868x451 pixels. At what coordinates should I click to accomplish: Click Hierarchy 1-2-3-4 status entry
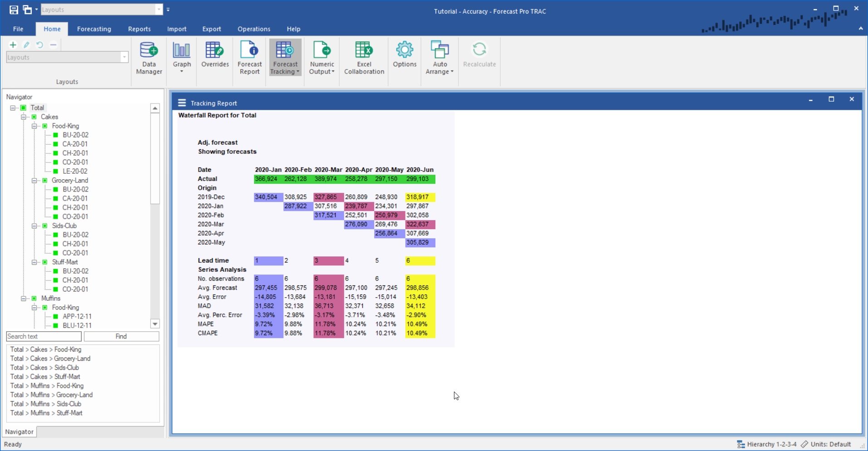coord(766,444)
